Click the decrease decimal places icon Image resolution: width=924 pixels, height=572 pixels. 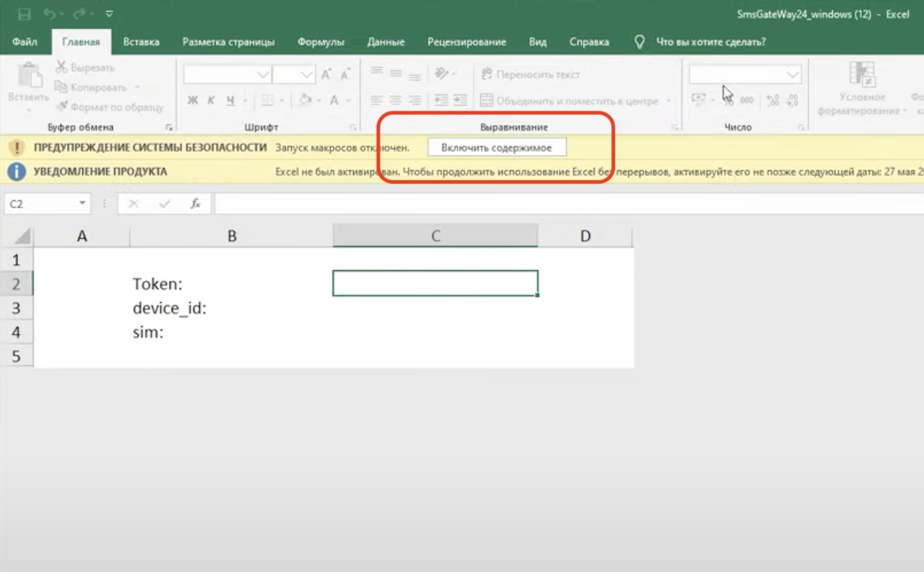(792, 100)
